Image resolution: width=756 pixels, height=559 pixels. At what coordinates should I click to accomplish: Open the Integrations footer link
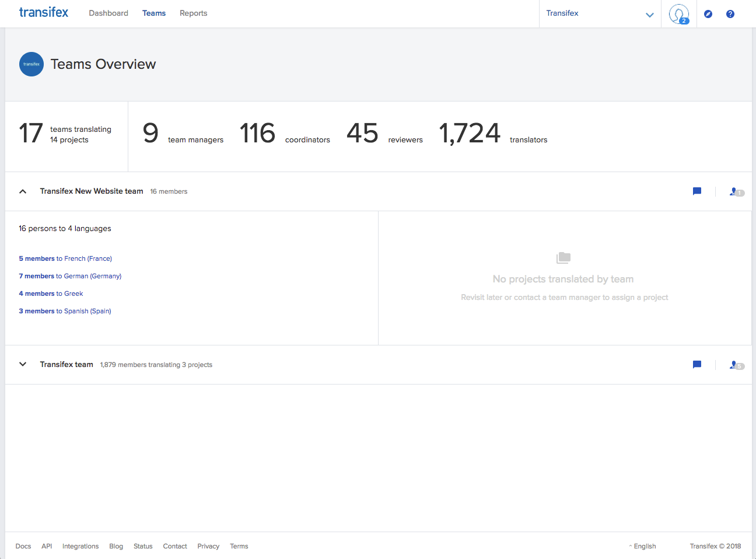80,546
